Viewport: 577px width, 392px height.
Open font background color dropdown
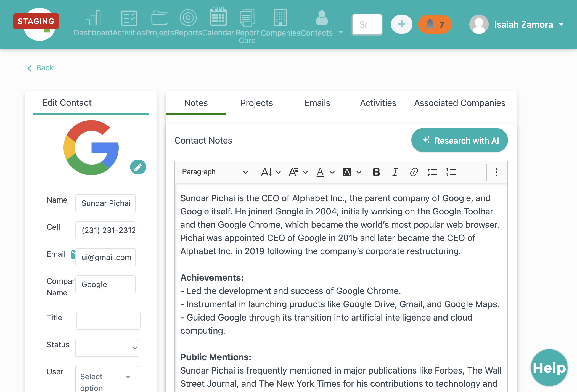click(352, 172)
